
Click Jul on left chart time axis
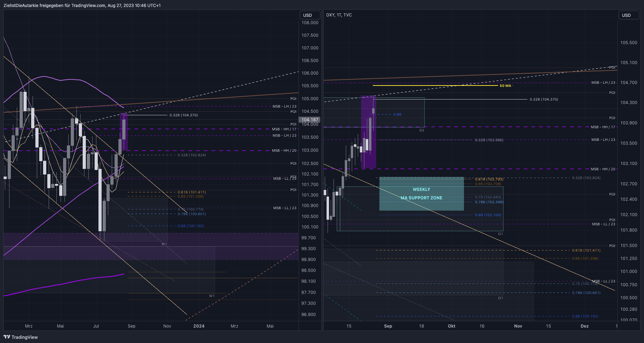96,326
